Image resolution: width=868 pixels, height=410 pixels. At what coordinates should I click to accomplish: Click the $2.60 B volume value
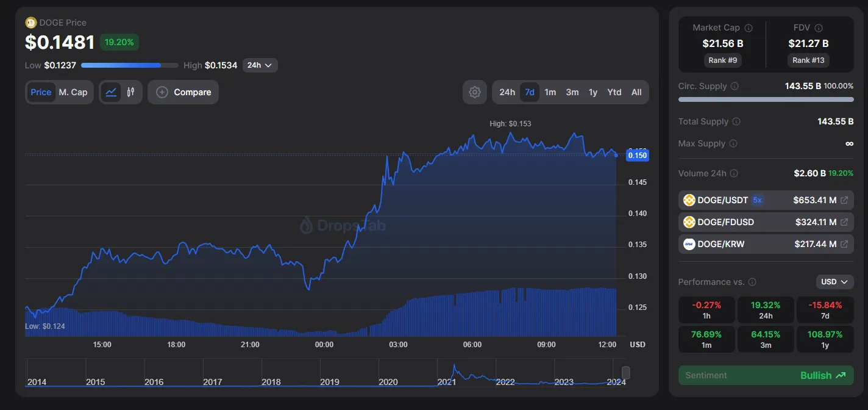click(809, 173)
